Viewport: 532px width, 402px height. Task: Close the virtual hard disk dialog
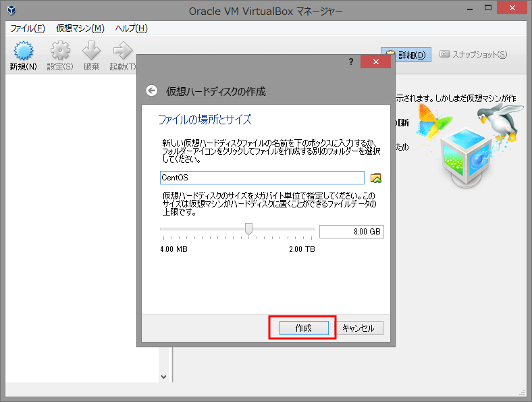pos(375,61)
